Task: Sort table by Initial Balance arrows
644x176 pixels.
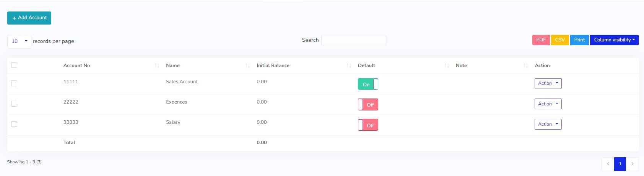Action: [348, 66]
